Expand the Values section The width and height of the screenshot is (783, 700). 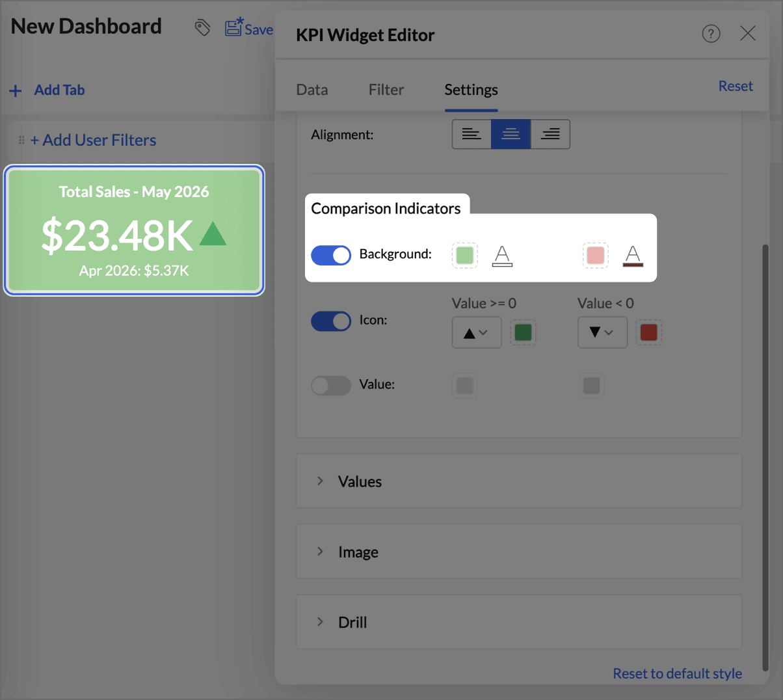tap(519, 481)
